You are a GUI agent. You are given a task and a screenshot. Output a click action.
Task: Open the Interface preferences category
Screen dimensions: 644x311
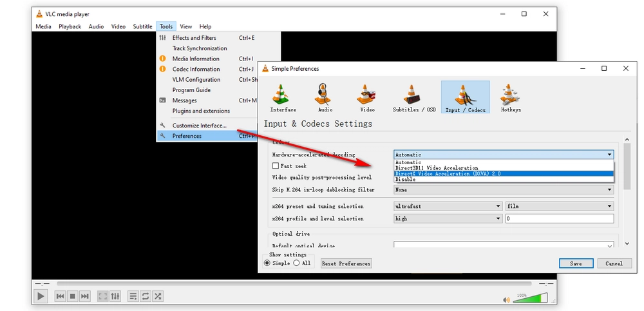point(283,97)
